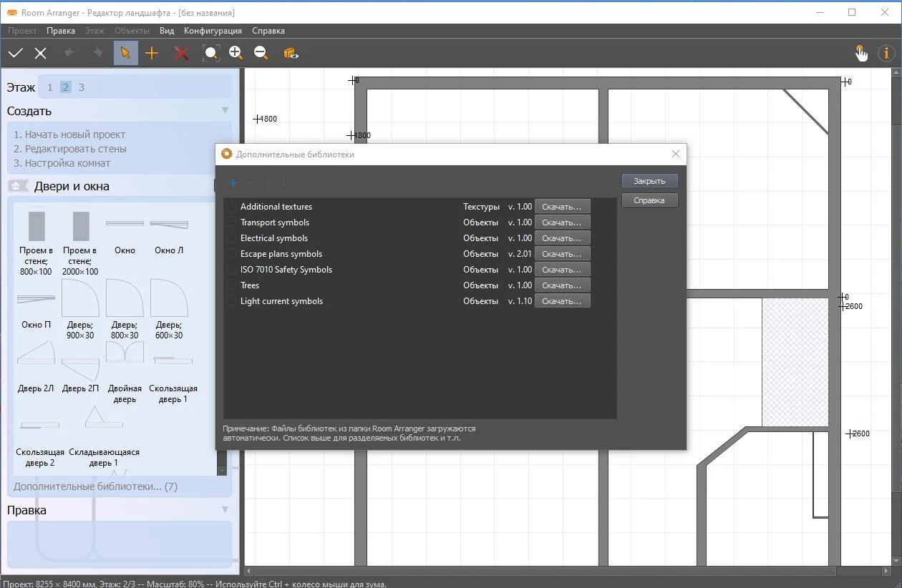Click the Закрыть button in the dialog
Image resolution: width=902 pixels, height=588 pixels.
pyautogui.click(x=649, y=181)
